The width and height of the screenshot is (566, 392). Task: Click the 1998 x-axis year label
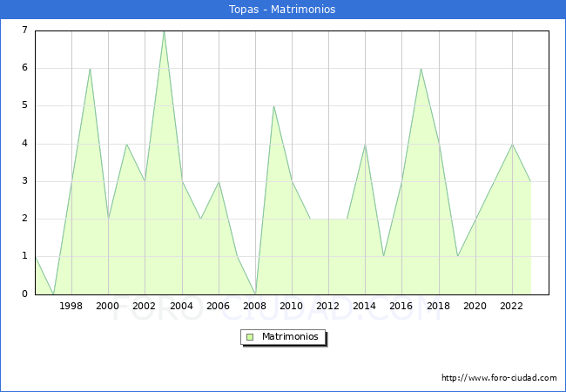tap(71, 306)
